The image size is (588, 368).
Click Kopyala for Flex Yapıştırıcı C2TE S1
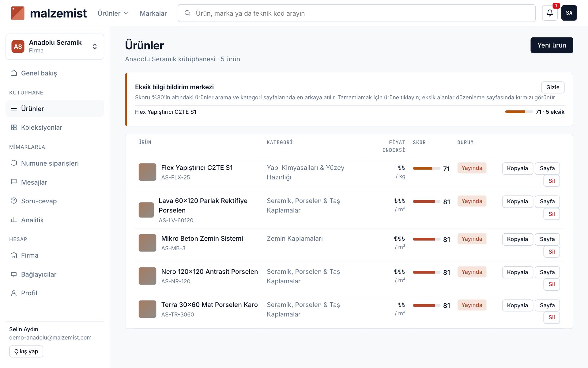coord(517,168)
